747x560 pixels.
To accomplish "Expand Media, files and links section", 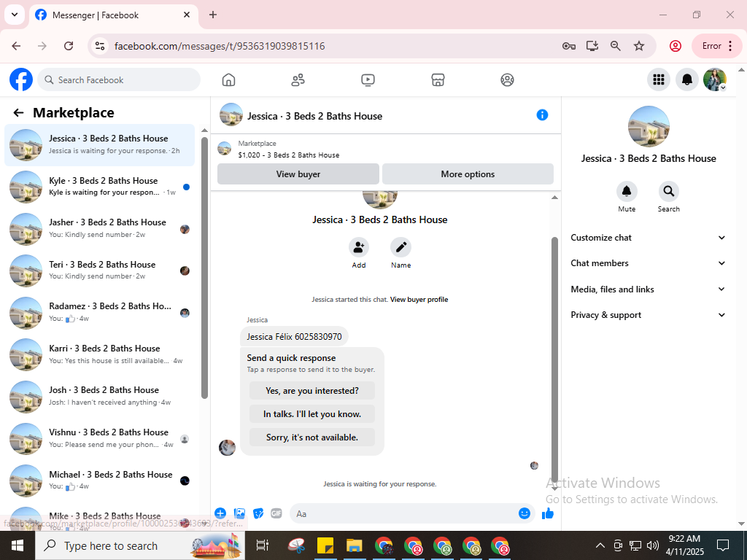I will [648, 289].
